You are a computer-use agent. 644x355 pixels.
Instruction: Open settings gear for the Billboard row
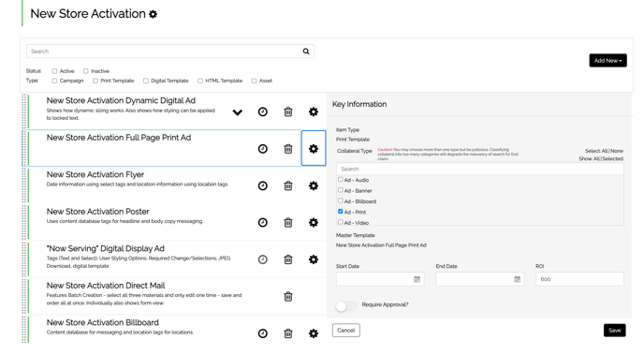[x=314, y=333]
